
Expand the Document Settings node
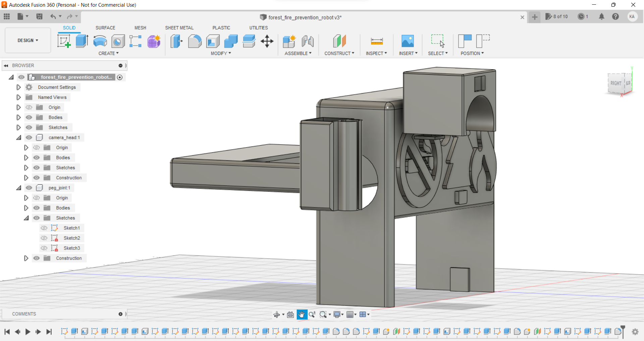pyautogui.click(x=18, y=87)
